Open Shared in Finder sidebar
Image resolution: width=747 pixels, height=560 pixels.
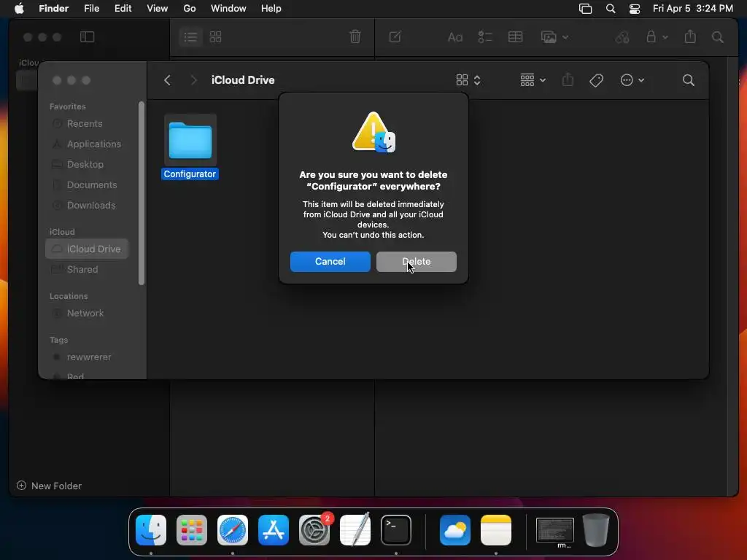click(x=82, y=270)
